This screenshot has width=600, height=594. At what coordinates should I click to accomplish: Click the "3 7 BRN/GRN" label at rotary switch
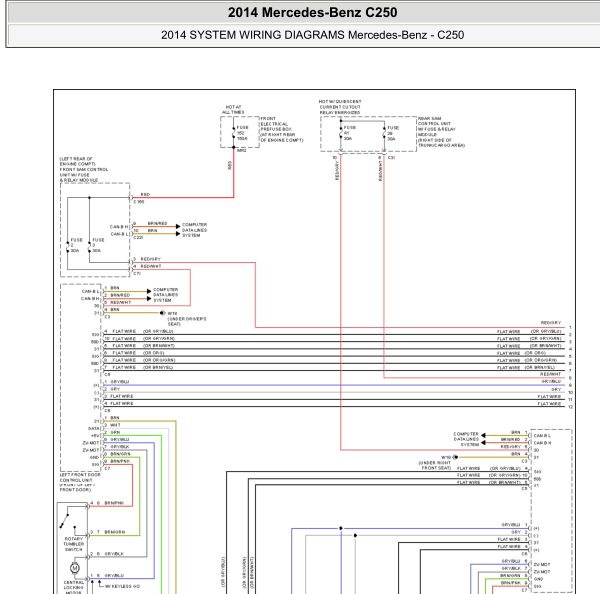[x=108, y=532]
